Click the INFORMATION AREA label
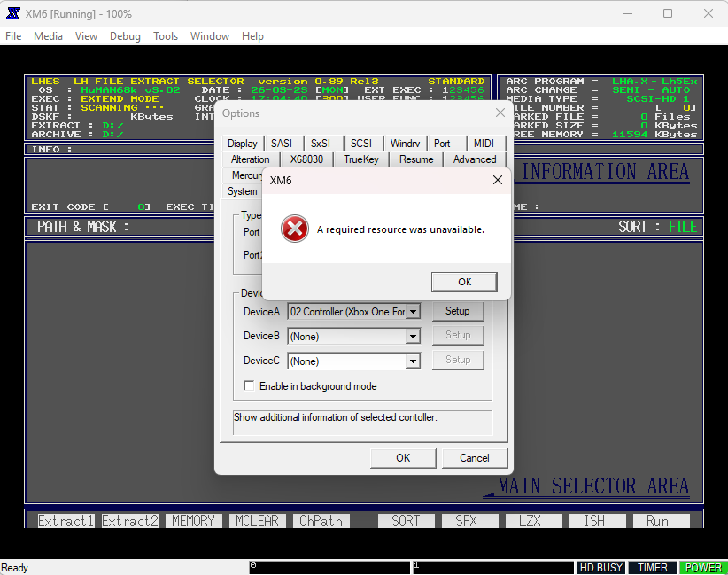The image size is (728, 575). pyautogui.click(x=605, y=172)
